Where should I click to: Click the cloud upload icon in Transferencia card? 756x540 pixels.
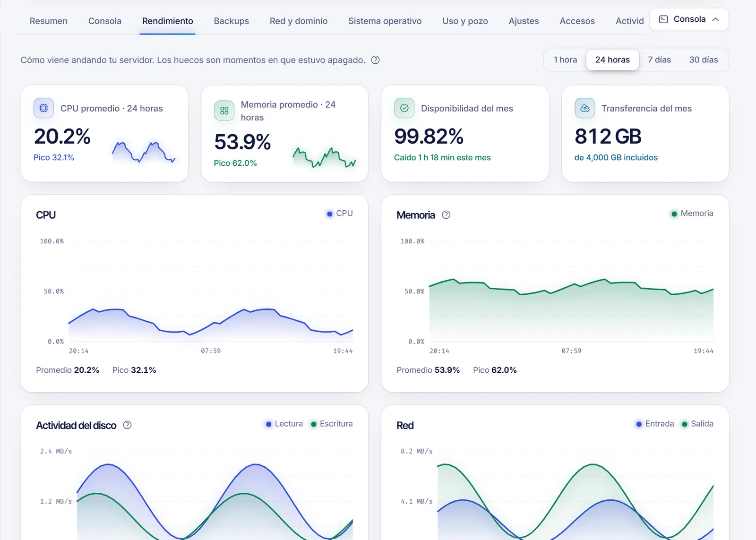[x=584, y=108]
